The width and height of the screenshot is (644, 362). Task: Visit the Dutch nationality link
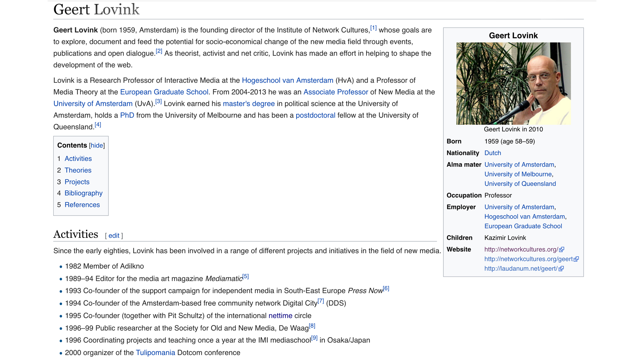click(x=492, y=153)
